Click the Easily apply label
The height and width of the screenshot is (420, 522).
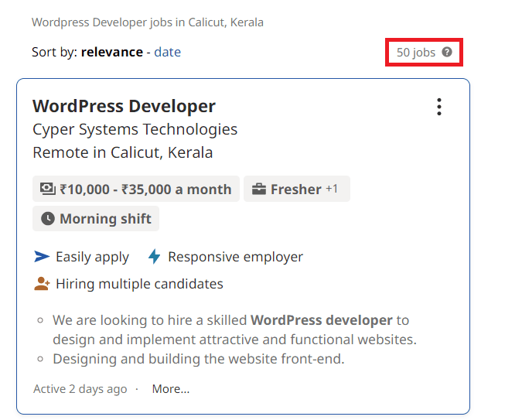[x=92, y=257]
